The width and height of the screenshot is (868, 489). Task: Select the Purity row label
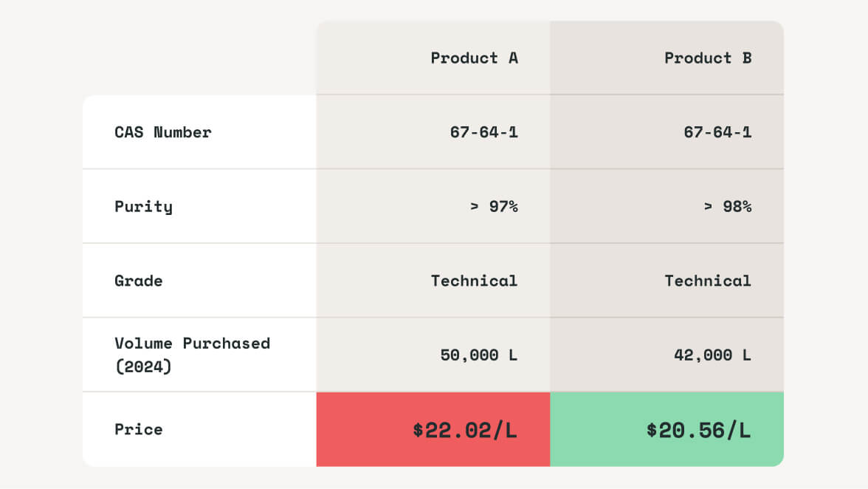[x=144, y=206]
